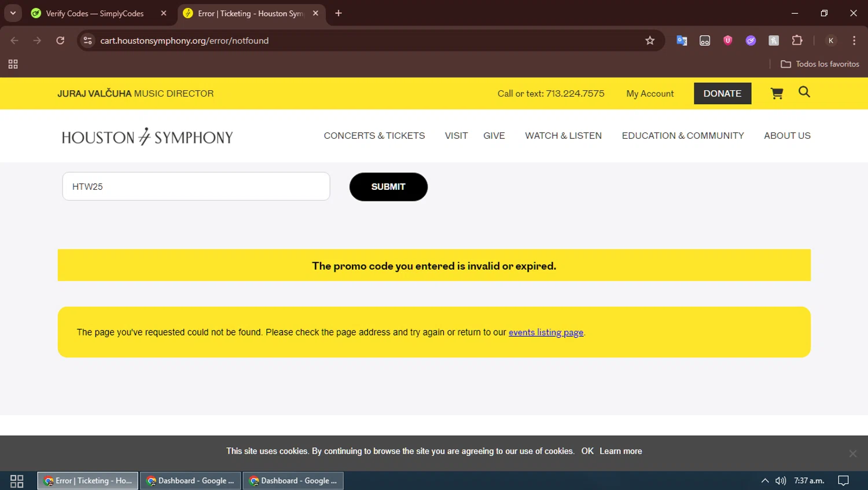
Task: Go forward in browser history
Action: tap(37, 40)
